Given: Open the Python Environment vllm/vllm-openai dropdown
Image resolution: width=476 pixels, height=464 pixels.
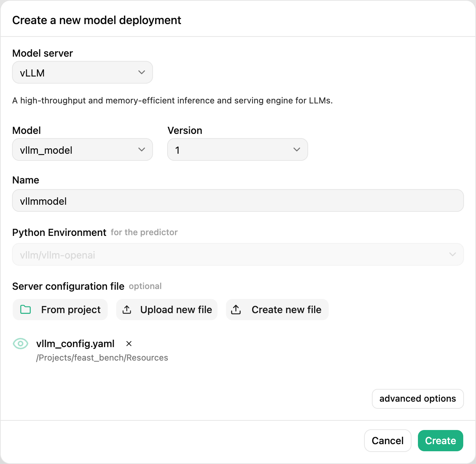Looking at the screenshot, I should tap(238, 254).
